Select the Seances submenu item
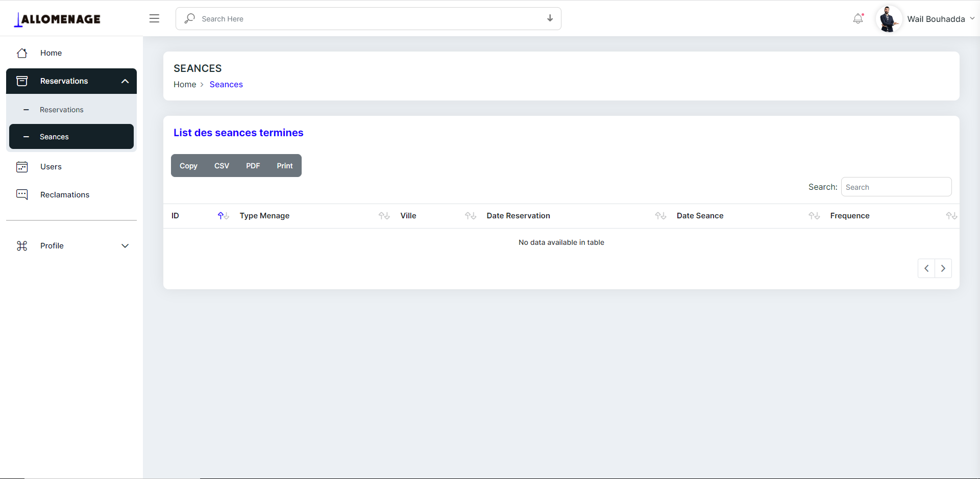The width and height of the screenshot is (980, 479). coord(71,137)
